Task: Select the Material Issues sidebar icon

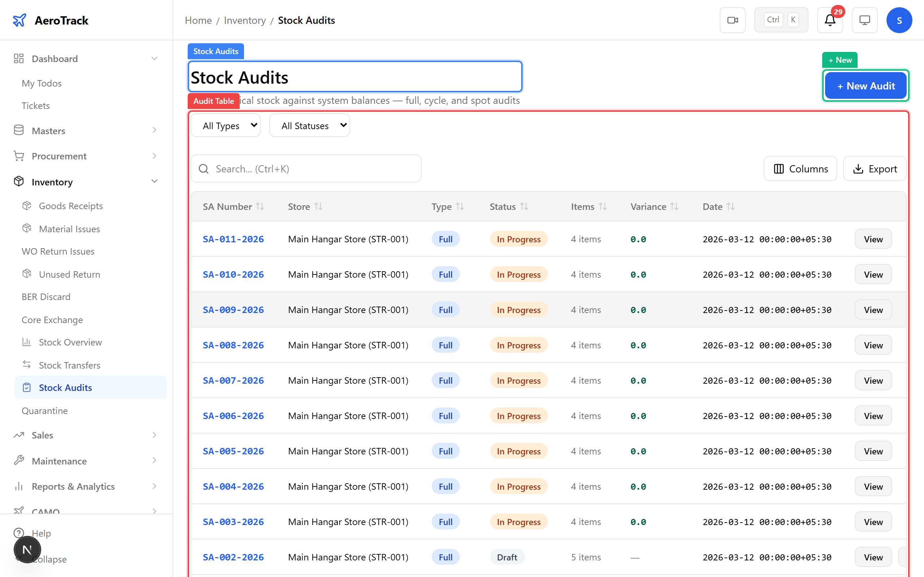Action: (x=27, y=228)
